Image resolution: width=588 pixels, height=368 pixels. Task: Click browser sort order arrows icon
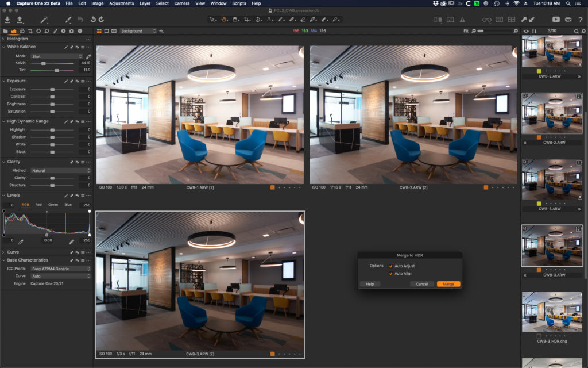[535, 31]
